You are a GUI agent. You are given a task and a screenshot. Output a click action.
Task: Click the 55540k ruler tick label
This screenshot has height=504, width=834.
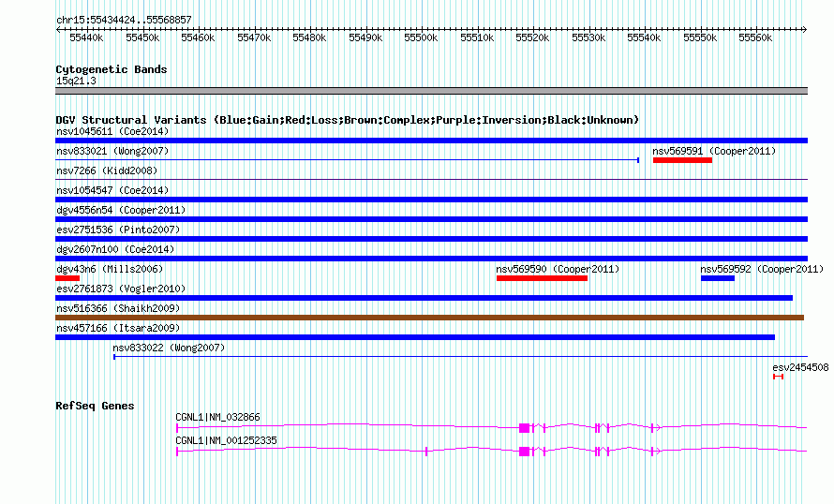click(644, 37)
